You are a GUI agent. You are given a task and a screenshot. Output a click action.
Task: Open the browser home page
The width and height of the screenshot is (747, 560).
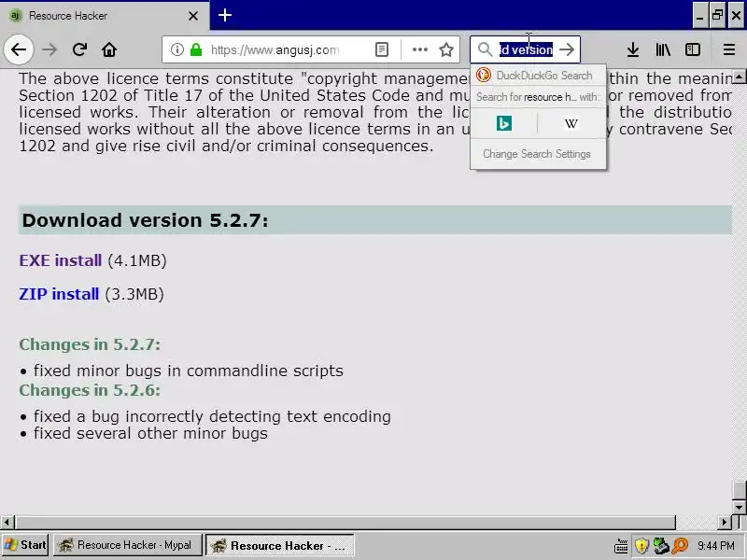click(109, 49)
